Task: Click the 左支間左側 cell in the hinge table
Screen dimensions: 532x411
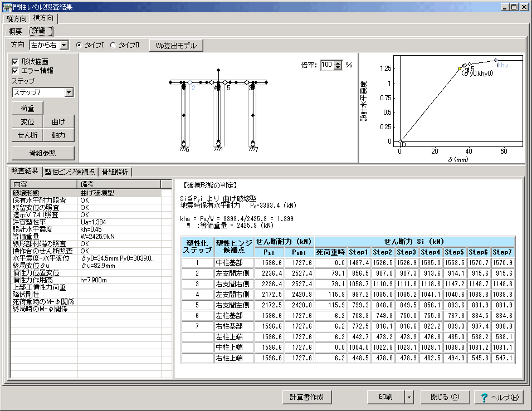Action: click(234, 273)
